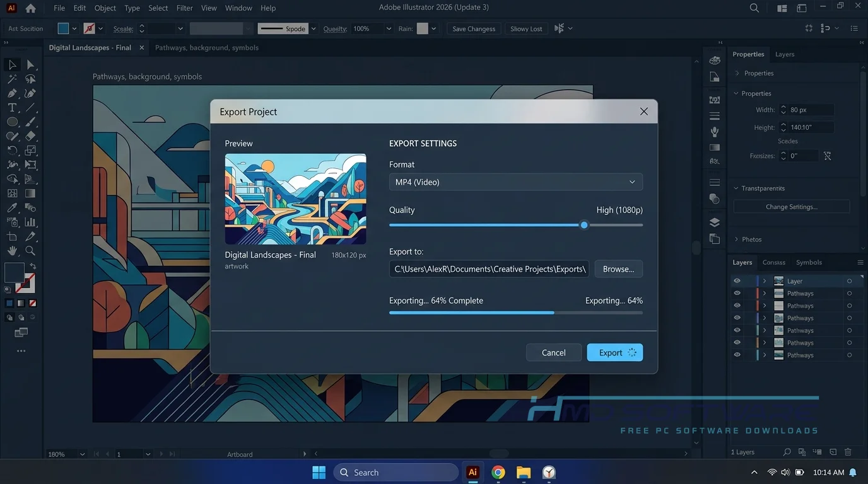Expand the 'Layer' row in Layers panel
This screenshot has height=484, width=868.
pos(765,281)
